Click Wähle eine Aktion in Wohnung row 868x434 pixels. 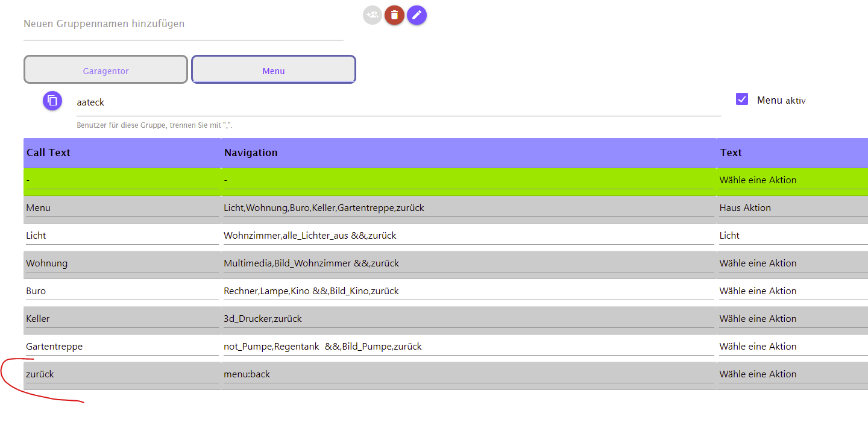[793, 264]
